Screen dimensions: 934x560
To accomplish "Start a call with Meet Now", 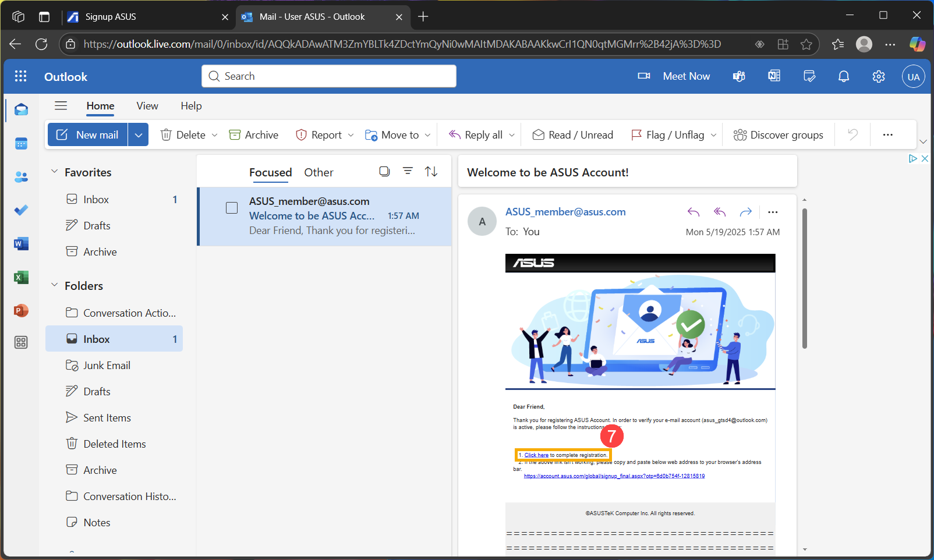I will click(674, 76).
